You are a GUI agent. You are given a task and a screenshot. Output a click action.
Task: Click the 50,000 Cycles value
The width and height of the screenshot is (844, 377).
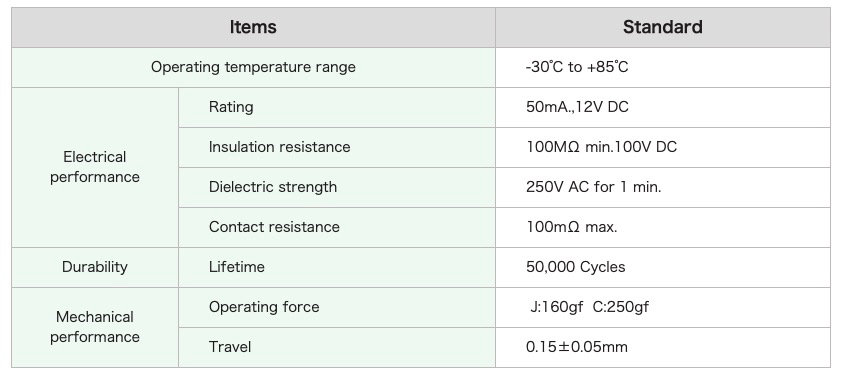click(x=575, y=267)
